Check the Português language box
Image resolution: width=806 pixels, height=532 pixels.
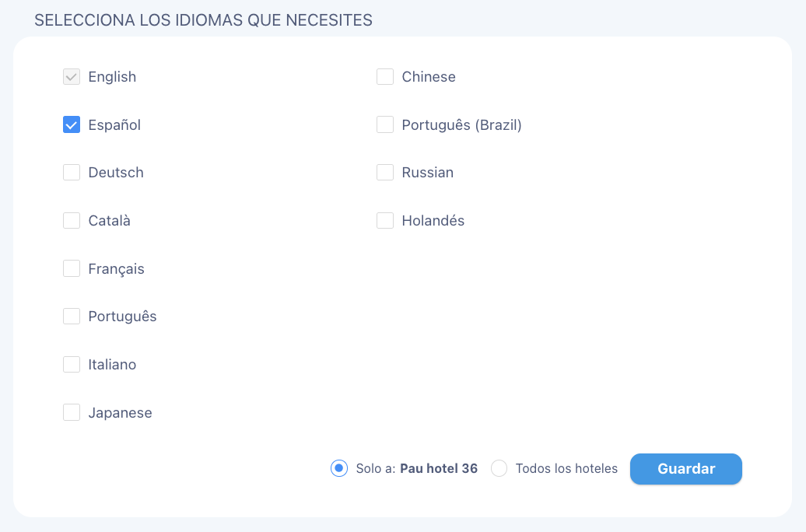72,316
